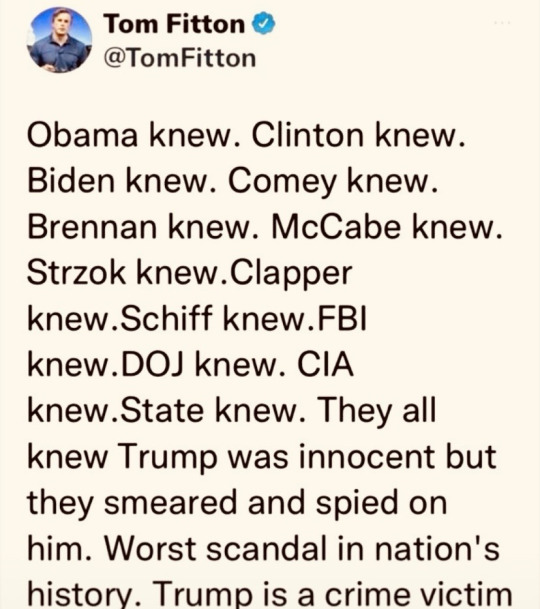Open the faint three-dot more options menu
This screenshot has width=540, height=609.
(502, 23)
